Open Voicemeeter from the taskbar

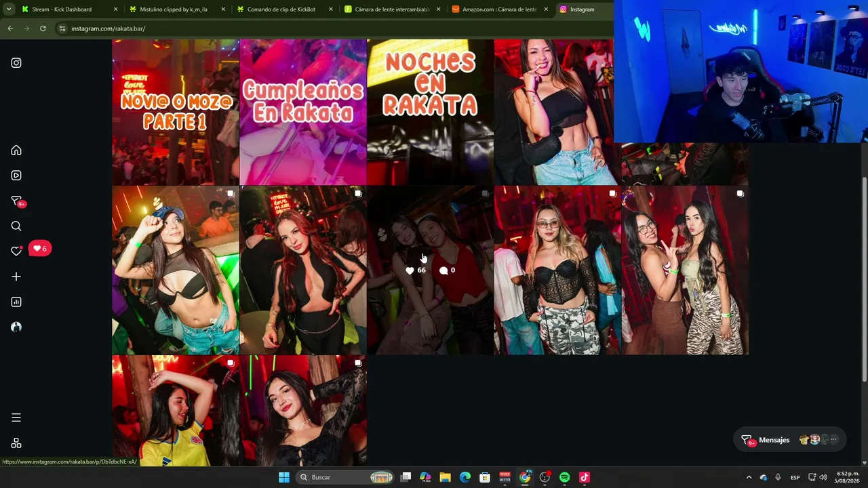[505, 477]
